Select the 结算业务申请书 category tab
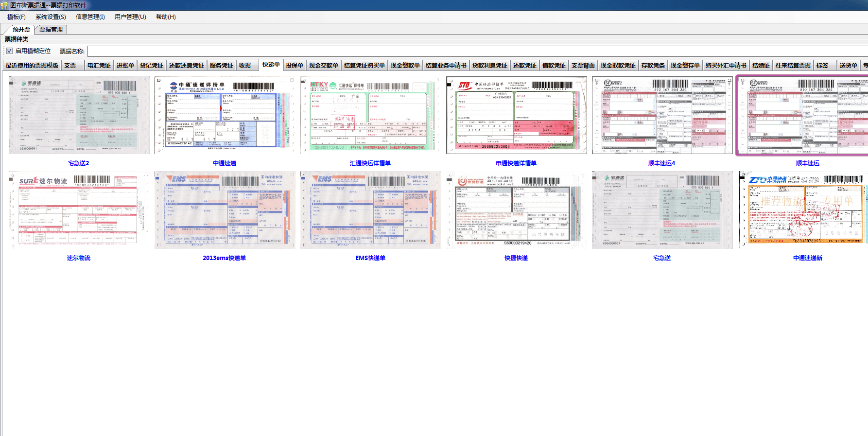The width and height of the screenshot is (868, 436). pos(446,66)
